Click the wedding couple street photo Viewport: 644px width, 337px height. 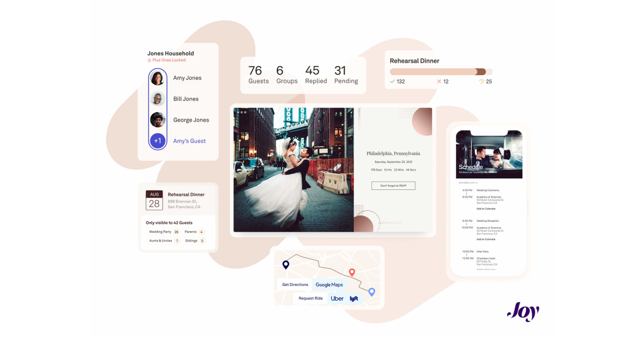pyautogui.click(x=294, y=170)
